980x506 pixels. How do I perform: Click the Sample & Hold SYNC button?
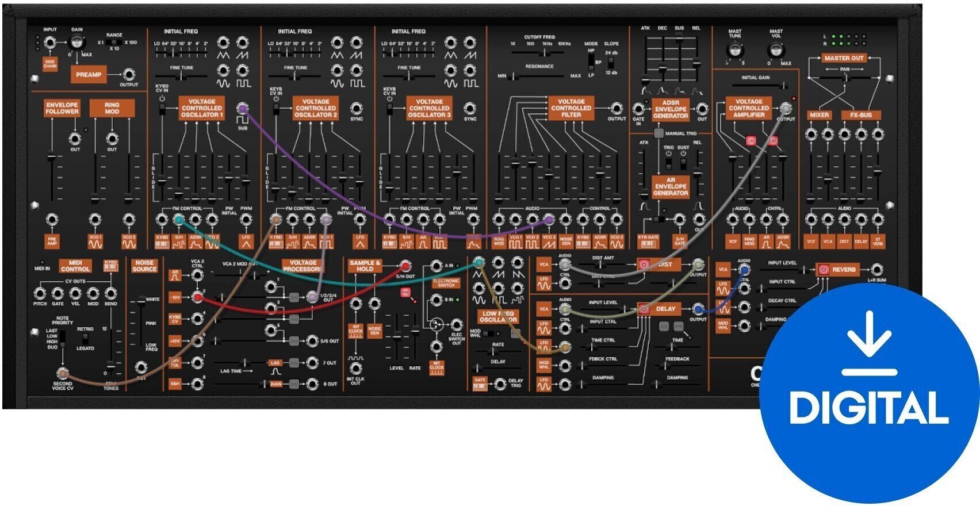(405, 293)
